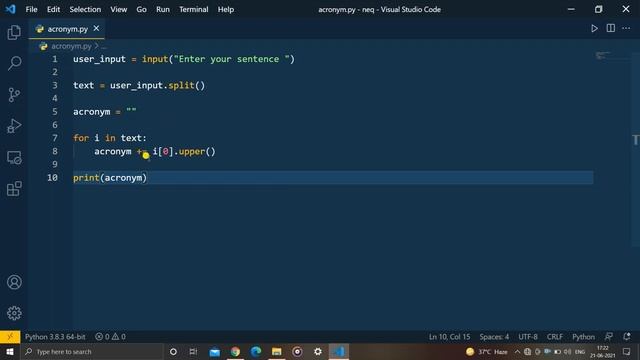Open the Source Control view

point(14,95)
